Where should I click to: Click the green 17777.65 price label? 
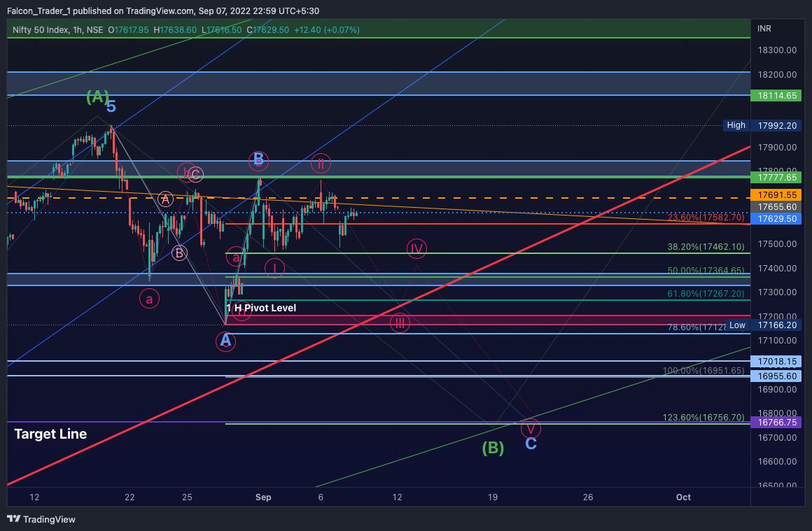point(776,178)
